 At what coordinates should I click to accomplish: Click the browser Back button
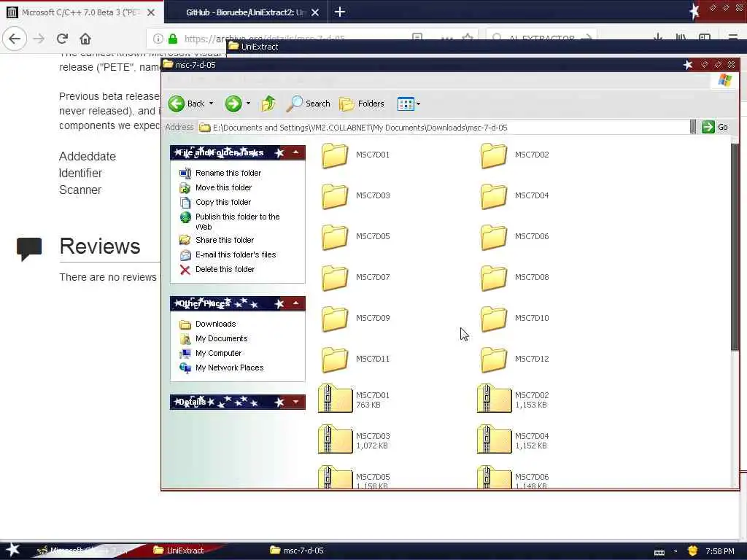[x=15, y=39]
